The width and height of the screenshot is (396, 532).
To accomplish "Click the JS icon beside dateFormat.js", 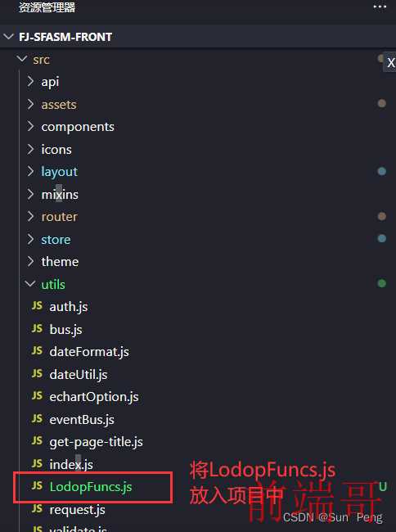I will [x=37, y=351].
